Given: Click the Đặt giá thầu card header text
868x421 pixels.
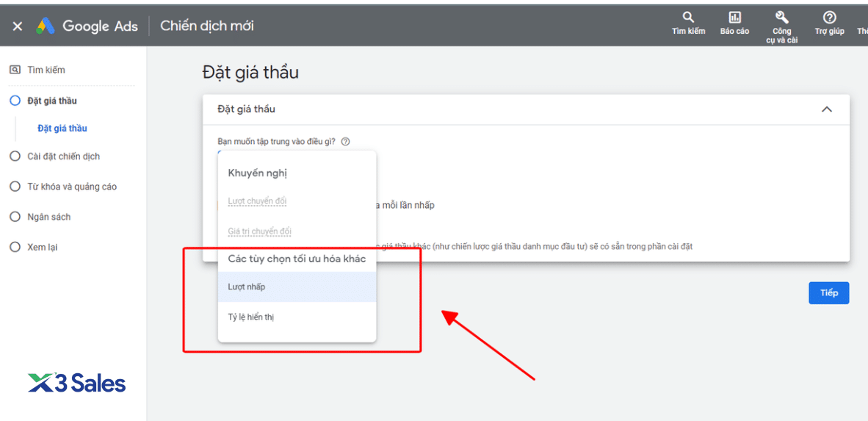Looking at the screenshot, I should click(246, 109).
